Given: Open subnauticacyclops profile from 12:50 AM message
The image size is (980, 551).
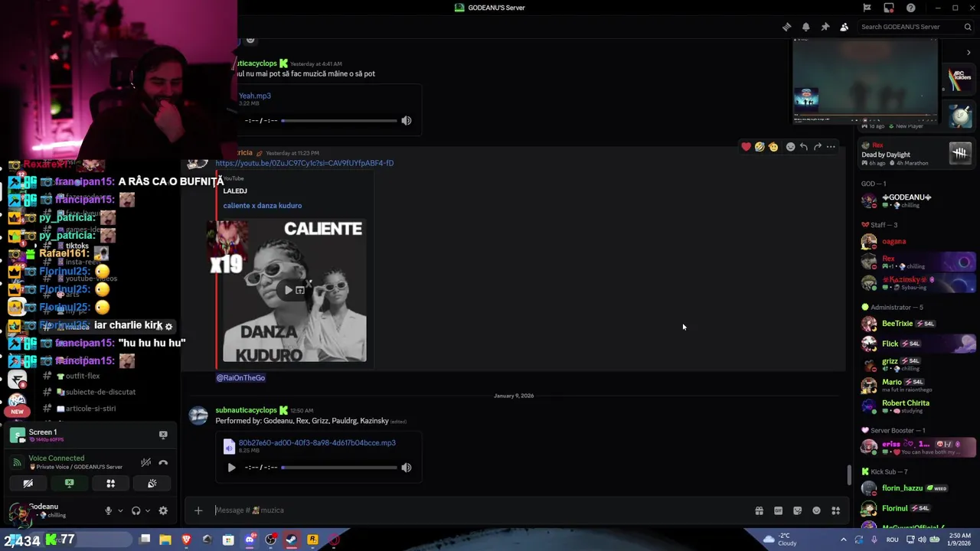Looking at the screenshot, I should (x=246, y=410).
